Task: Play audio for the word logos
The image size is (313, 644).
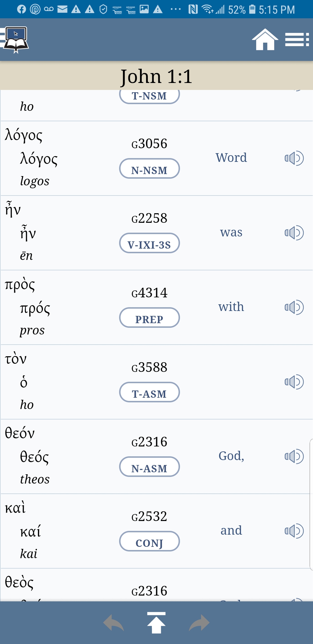Action: click(x=294, y=158)
